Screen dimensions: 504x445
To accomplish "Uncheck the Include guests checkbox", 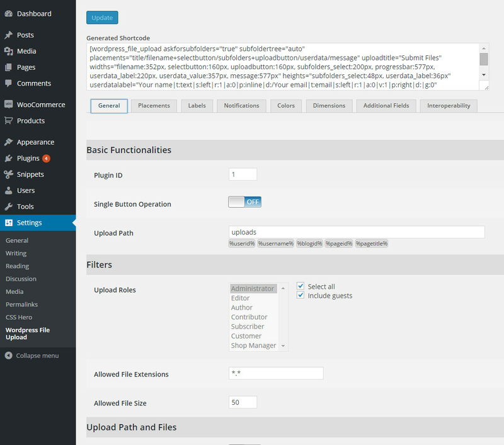I will pyautogui.click(x=301, y=295).
